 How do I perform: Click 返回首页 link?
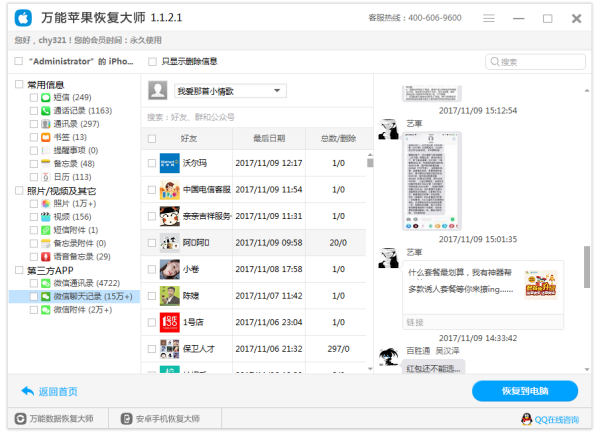coord(58,391)
